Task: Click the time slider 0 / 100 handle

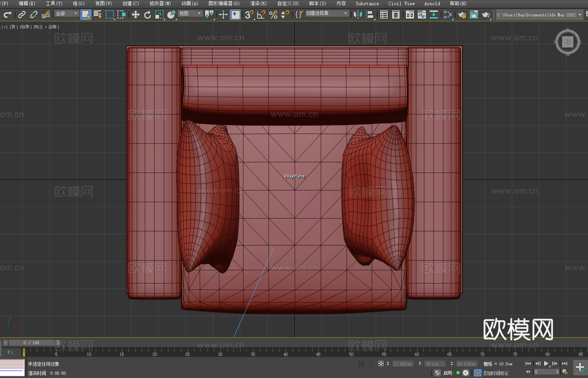Action: click(32, 343)
